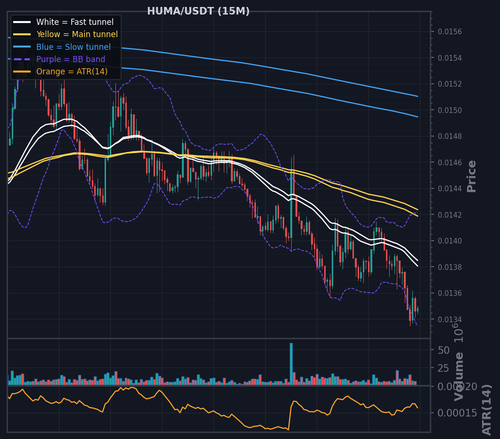Click the ATR(14) axis title
This screenshot has height=439, width=500.
point(487,410)
